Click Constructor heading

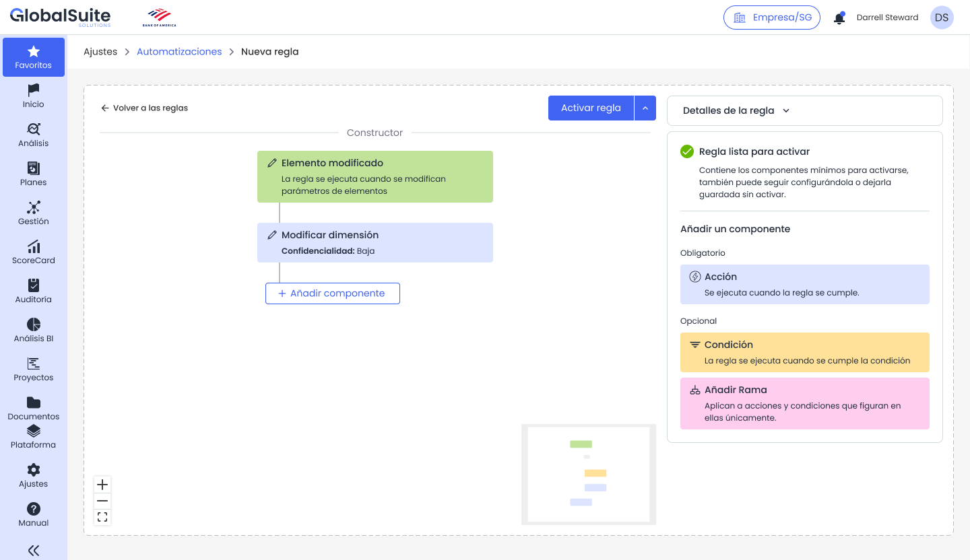tap(375, 133)
